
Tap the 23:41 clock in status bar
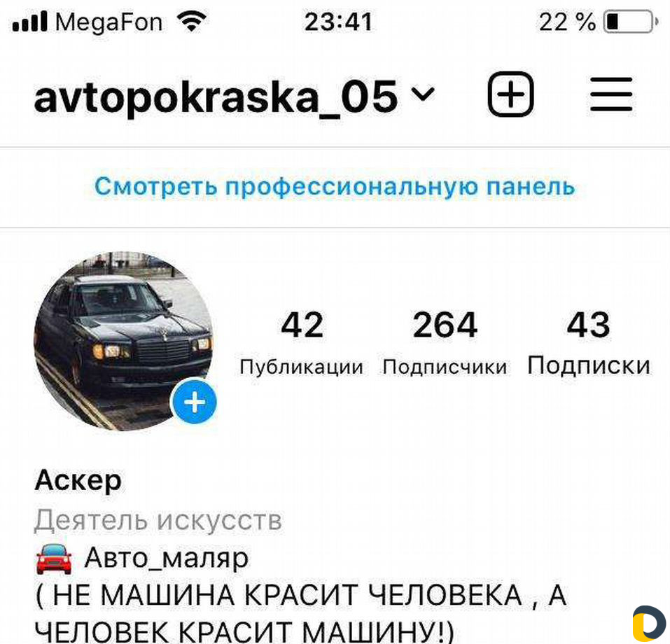338,22
